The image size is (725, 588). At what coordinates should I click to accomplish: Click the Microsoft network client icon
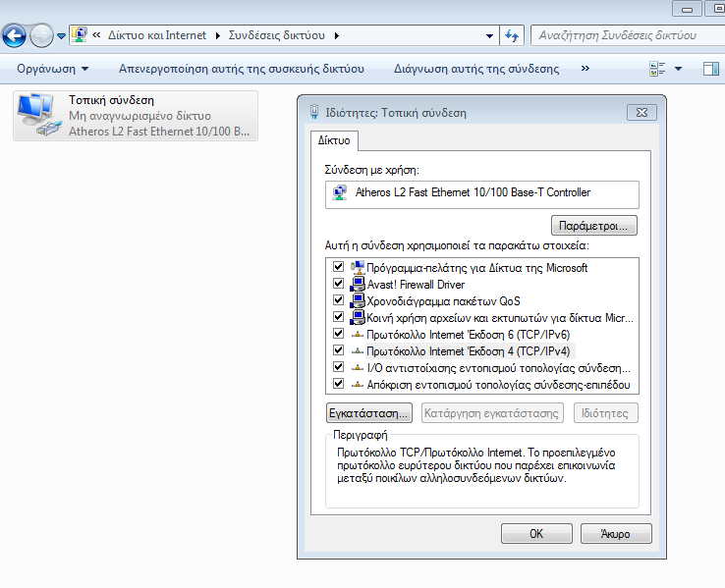point(358,267)
